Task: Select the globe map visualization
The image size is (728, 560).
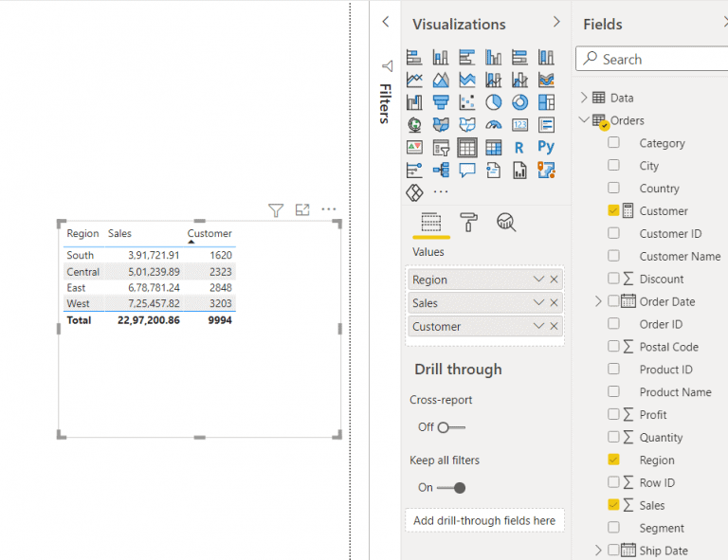Action: (x=414, y=125)
